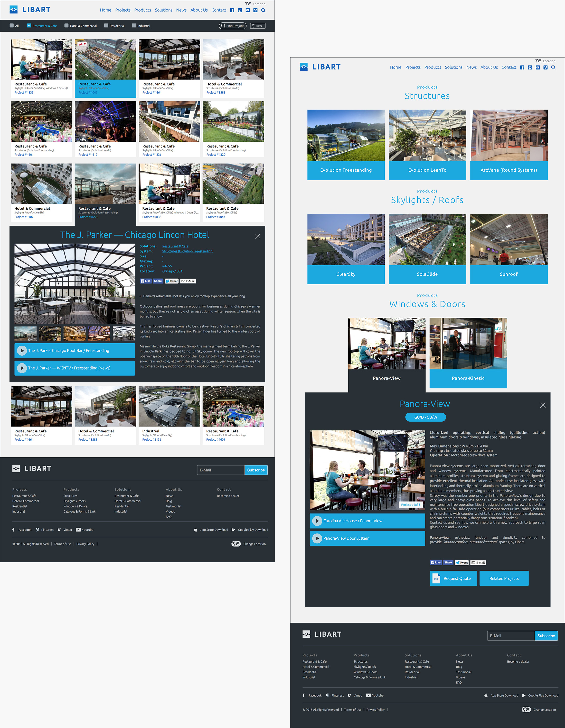Open Contact menu in right header
This screenshot has width=565, height=728.
pos(509,67)
